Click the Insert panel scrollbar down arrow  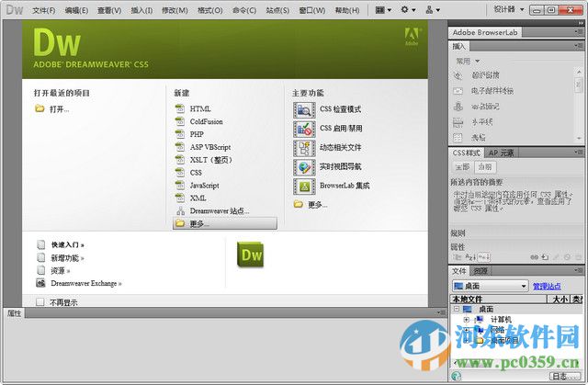[x=579, y=139]
